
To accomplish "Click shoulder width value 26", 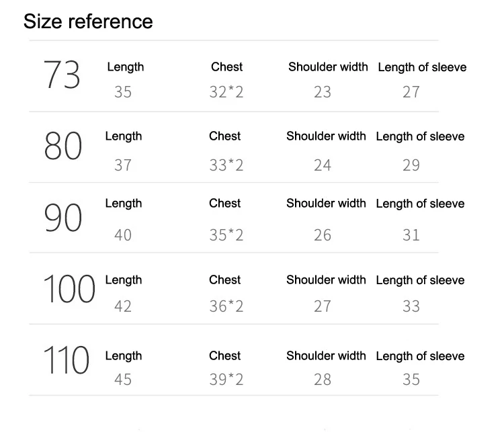I will [323, 235].
